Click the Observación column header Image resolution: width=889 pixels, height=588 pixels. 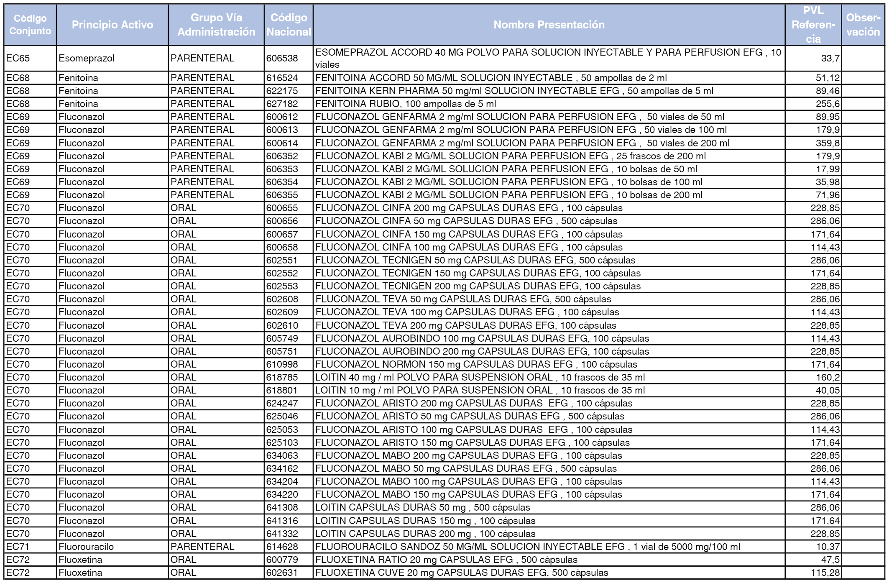[x=863, y=25]
